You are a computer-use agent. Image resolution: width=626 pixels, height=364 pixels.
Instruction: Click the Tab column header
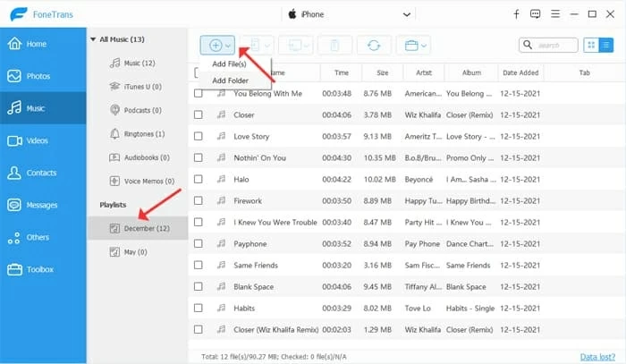point(585,72)
